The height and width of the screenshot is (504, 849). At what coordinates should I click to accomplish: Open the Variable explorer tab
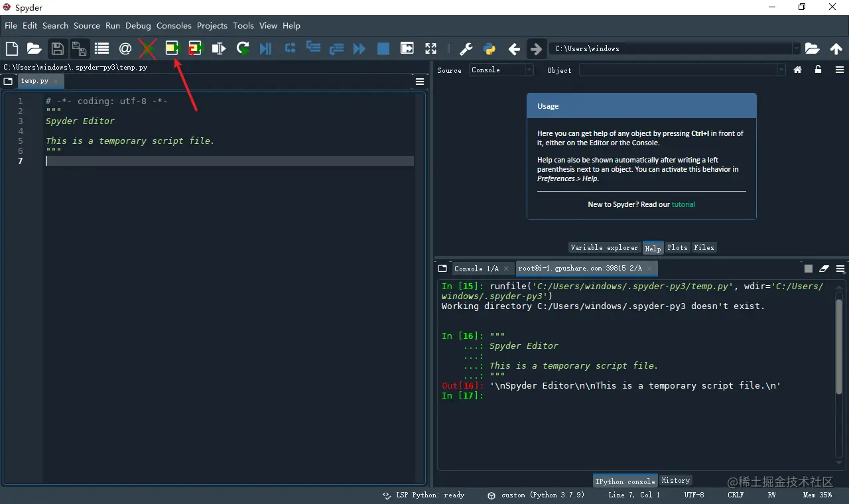coord(604,247)
